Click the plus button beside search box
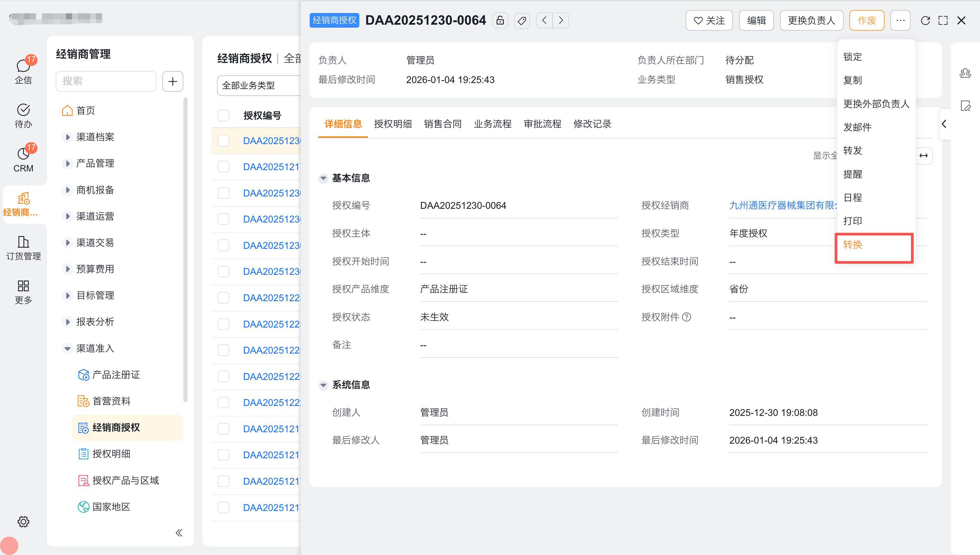This screenshot has height=555, width=980. coord(173,81)
